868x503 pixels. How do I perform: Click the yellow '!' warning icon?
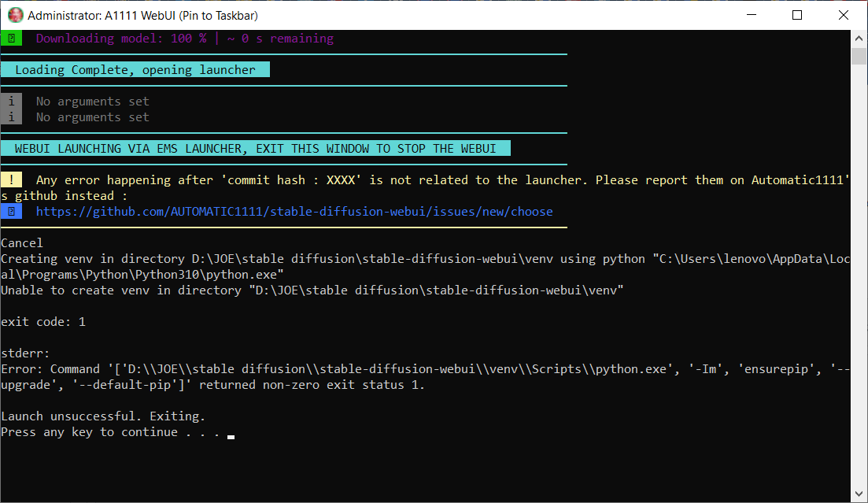11,179
